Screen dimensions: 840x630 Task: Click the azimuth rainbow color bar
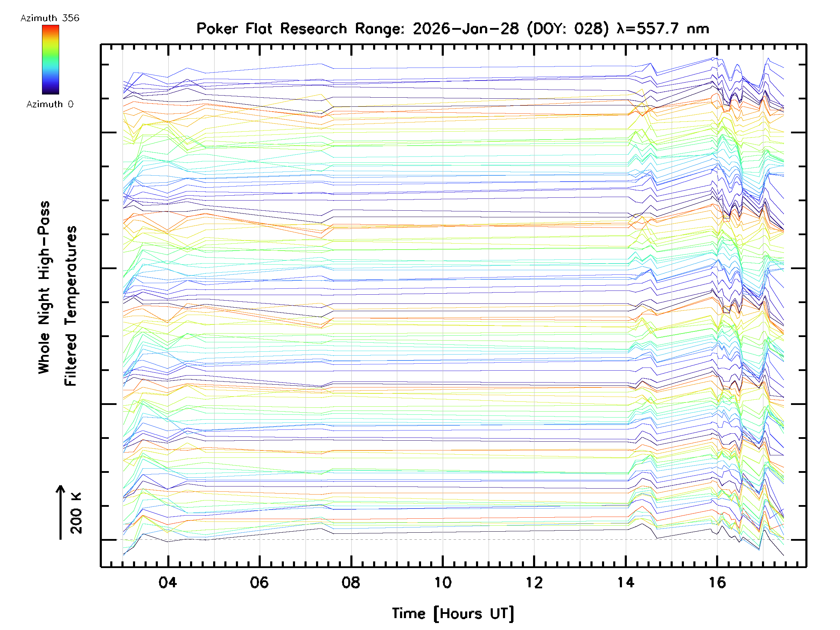pos(50,59)
